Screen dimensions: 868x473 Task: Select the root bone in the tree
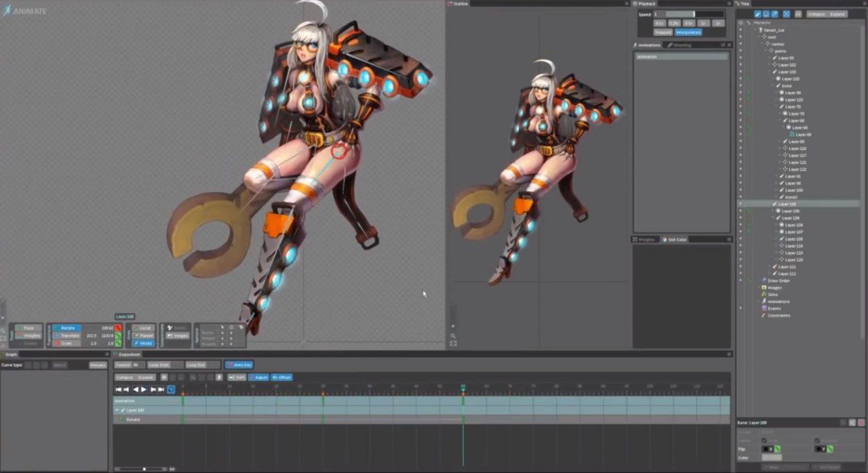coord(772,37)
